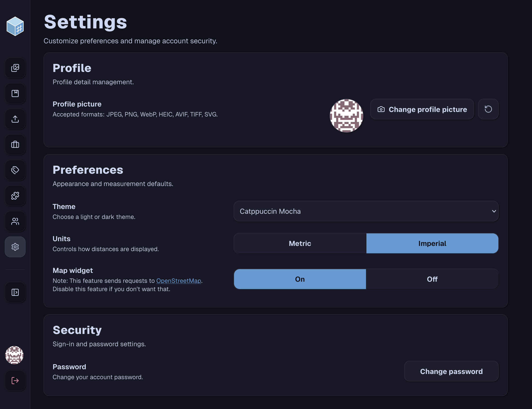Reset profile picture with circular arrow

(488, 109)
